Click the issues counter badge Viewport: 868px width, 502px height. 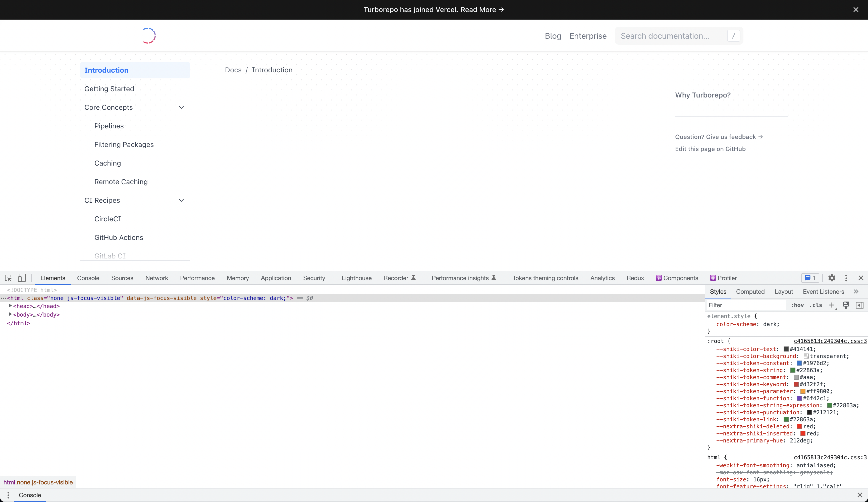810,278
